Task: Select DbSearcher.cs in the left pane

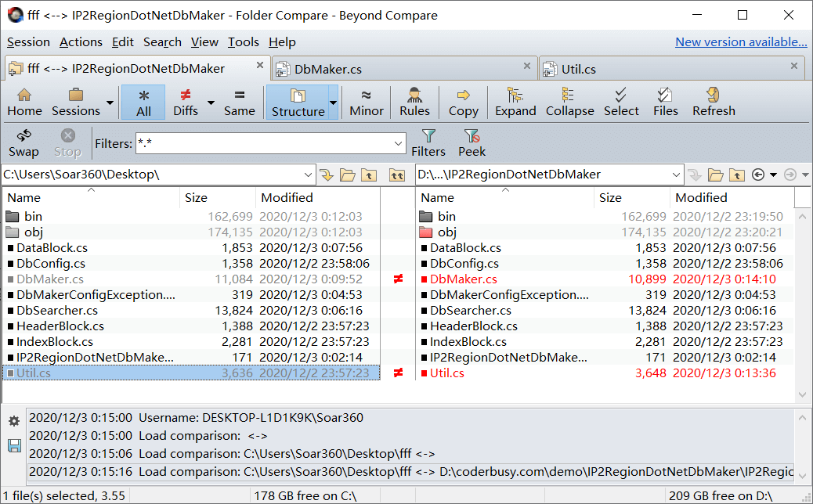Action: pyautogui.click(x=56, y=310)
